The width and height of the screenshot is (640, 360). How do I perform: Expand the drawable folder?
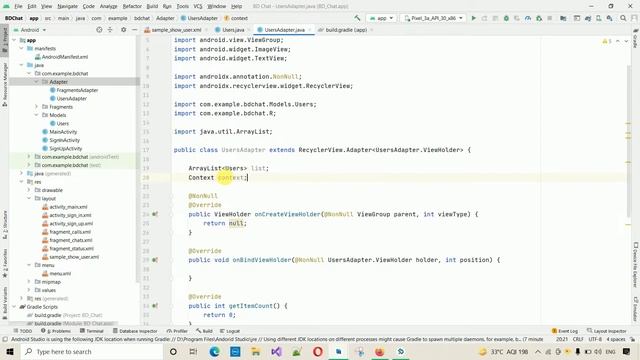(x=29, y=190)
